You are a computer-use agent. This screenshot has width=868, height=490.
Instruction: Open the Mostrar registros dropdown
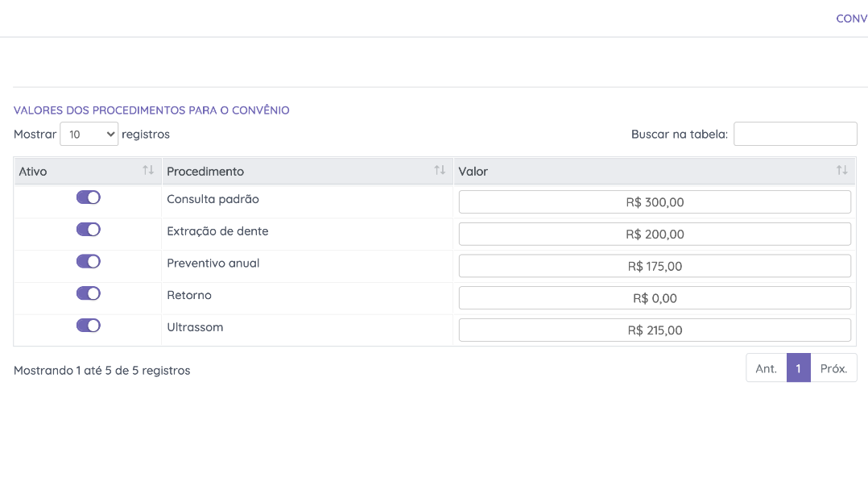pos(89,135)
